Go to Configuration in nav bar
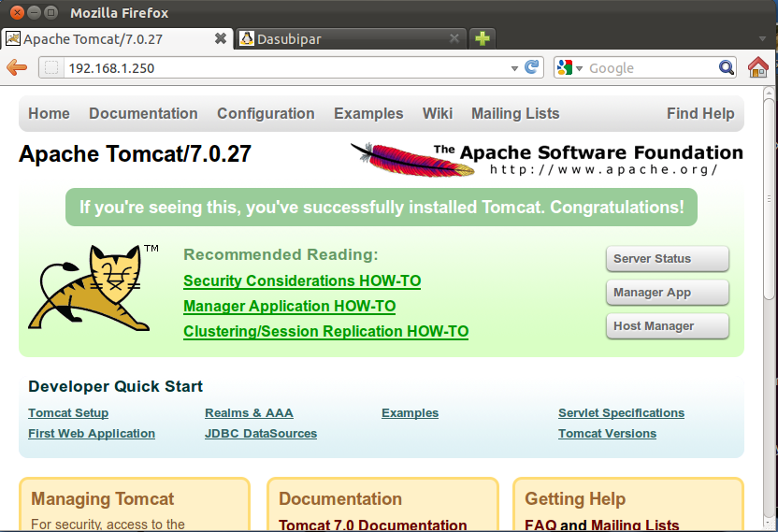The width and height of the screenshot is (778, 532). (x=266, y=114)
